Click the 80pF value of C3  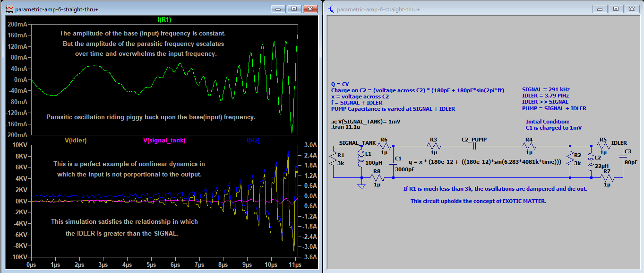coord(631,163)
